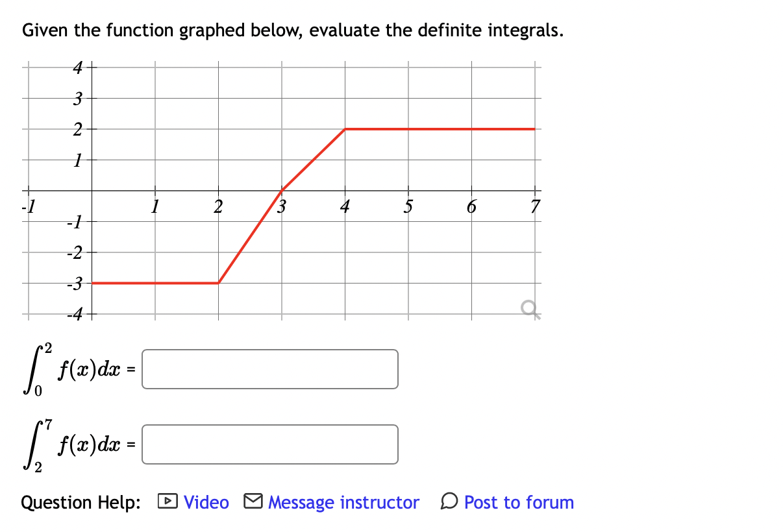
Task: Open the Video help link
Action: (205, 502)
